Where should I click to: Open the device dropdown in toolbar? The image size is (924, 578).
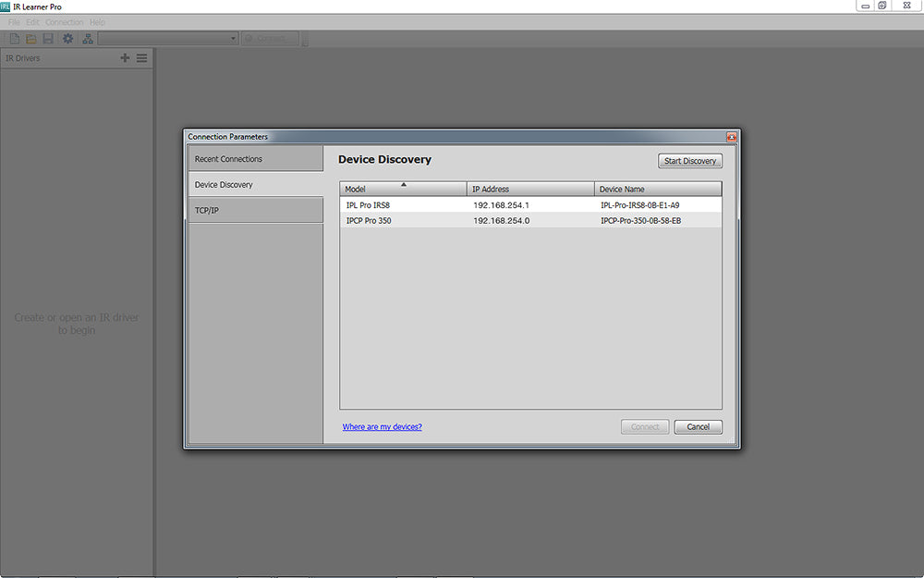[x=168, y=39]
